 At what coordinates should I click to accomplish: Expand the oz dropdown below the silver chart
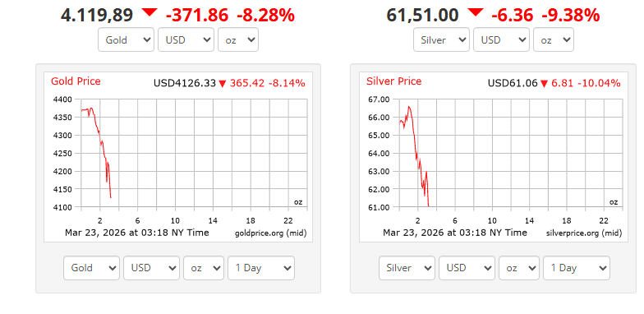pyautogui.click(x=519, y=268)
